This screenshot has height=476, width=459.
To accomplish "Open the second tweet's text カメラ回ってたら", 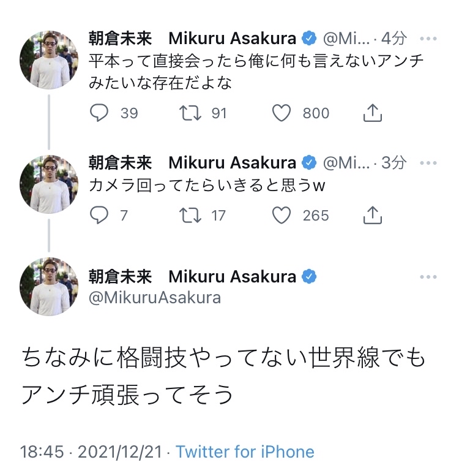I will click(x=207, y=186).
